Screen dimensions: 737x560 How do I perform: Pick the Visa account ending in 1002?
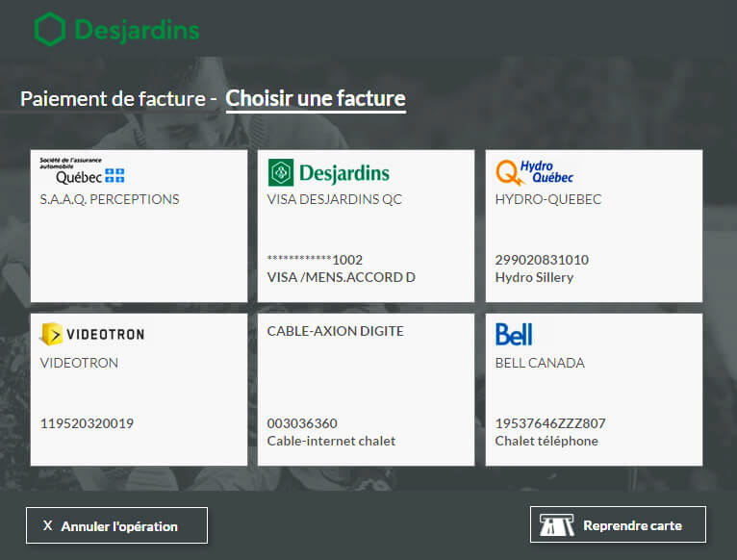pos(315,260)
